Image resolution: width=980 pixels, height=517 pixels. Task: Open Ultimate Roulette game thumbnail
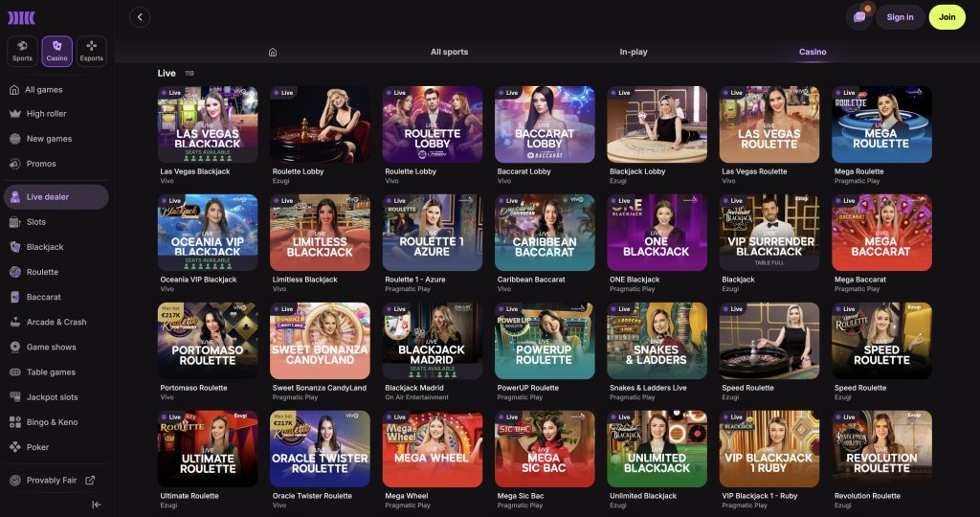tap(208, 449)
